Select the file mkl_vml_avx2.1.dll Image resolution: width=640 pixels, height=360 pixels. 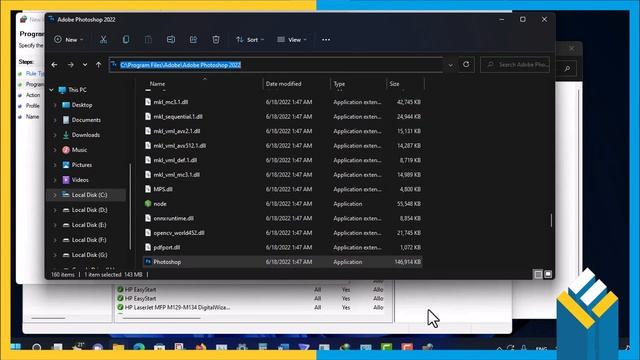177,131
